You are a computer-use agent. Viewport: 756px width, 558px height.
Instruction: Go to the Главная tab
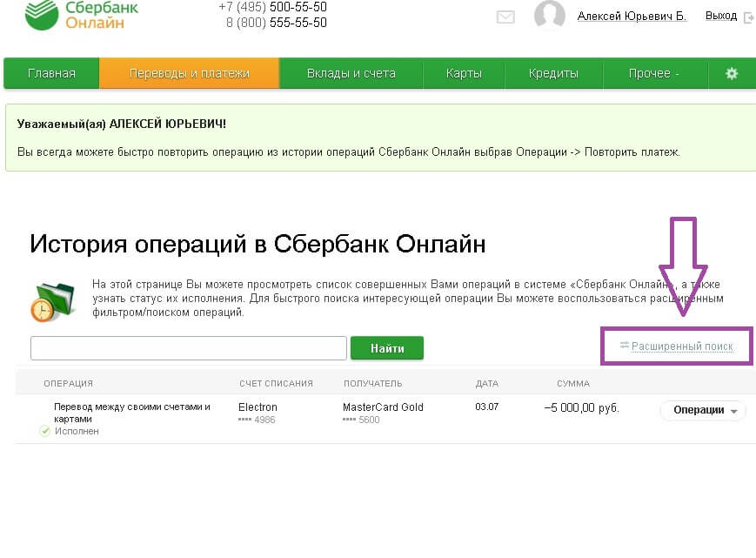coord(51,74)
